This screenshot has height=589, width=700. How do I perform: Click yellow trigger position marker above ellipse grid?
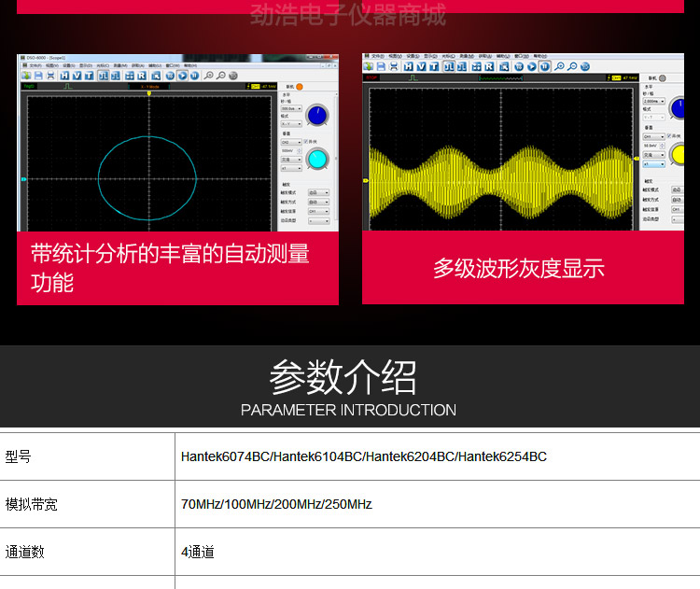coord(149,93)
